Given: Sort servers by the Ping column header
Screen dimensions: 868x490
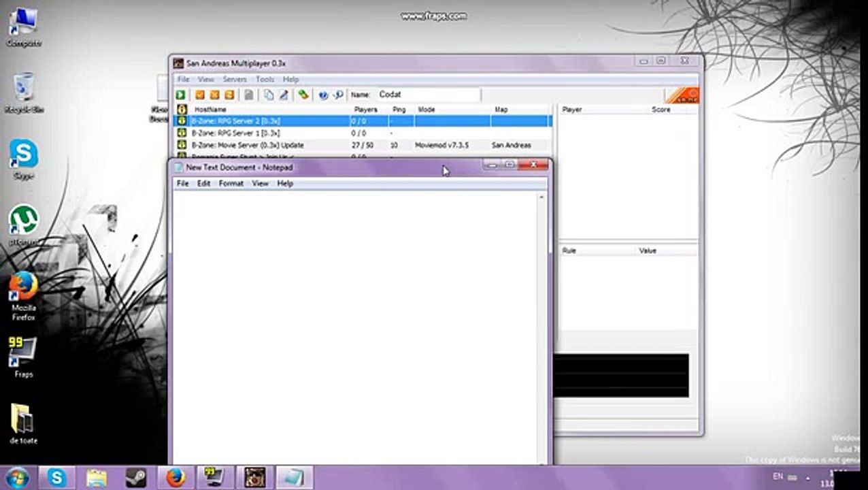Looking at the screenshot, I should (x=401, y=109).
